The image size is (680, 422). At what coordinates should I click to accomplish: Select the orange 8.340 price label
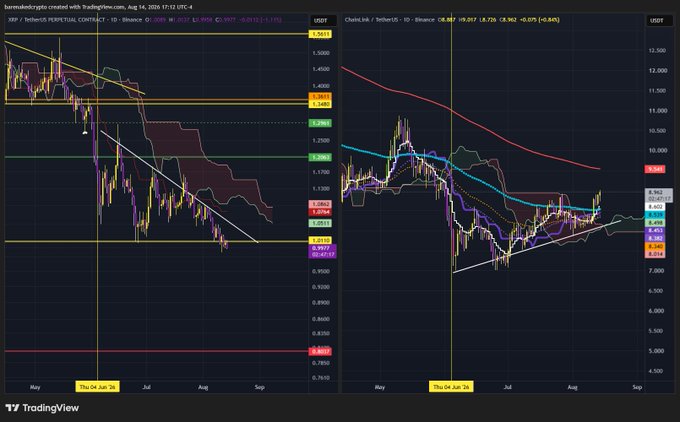tap(655, 246)
